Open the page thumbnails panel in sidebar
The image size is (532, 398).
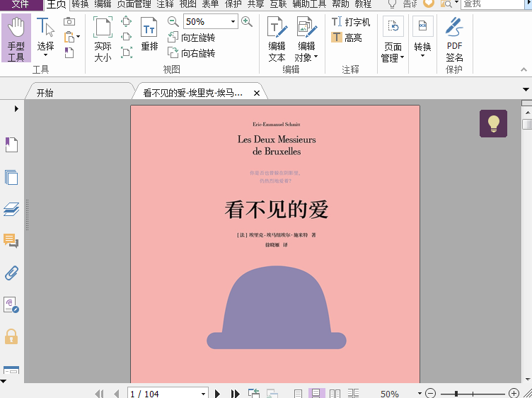pos(11,177)
